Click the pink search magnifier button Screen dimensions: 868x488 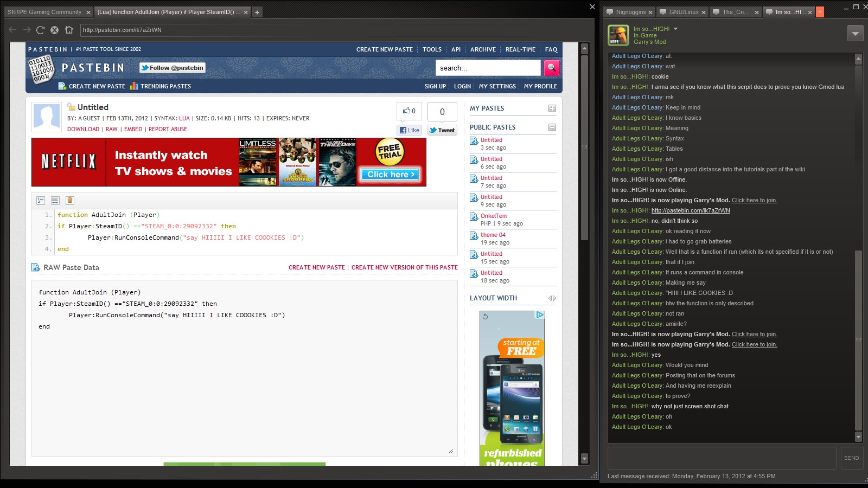(x=551, y=68)
